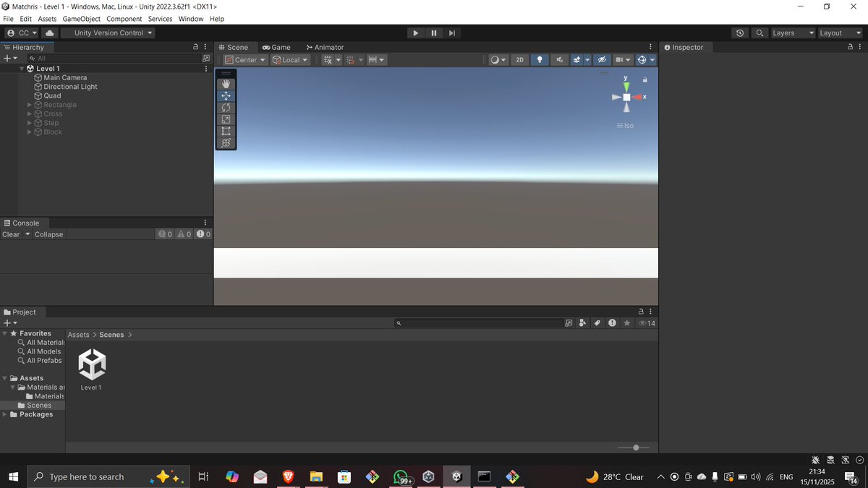This screenshot has width=868, height=488.
Task: Open the Layers dropdown
Action: pyautogui.click(x=792, y=33)
